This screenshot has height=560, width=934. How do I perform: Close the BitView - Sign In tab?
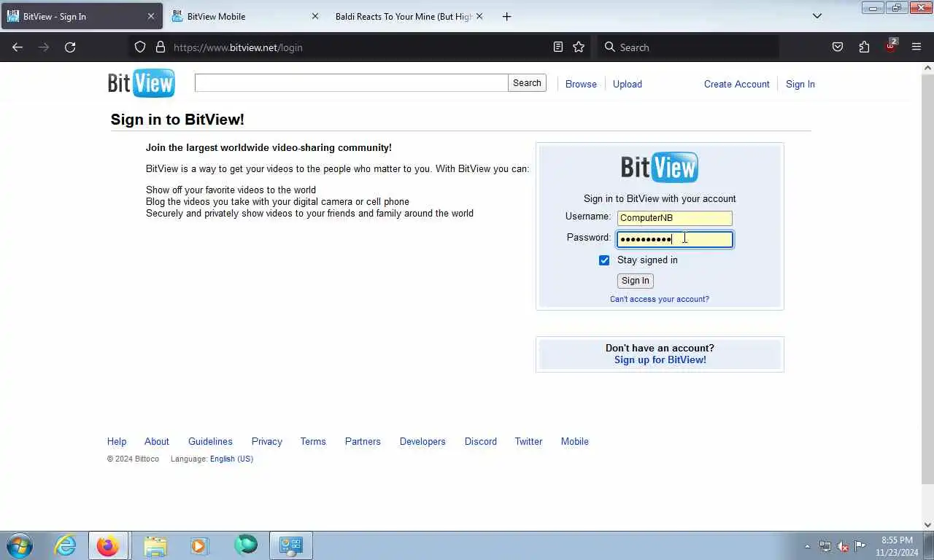point(151,16)
